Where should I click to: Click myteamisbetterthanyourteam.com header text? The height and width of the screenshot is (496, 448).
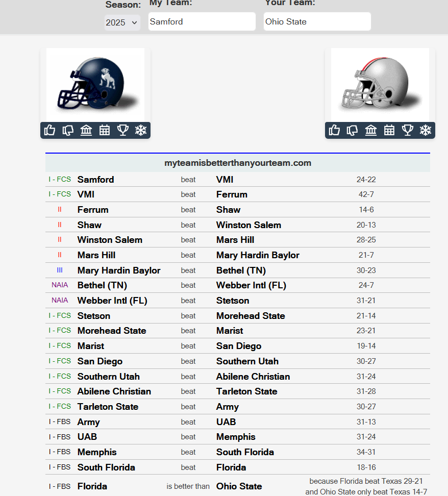point(238,163)
